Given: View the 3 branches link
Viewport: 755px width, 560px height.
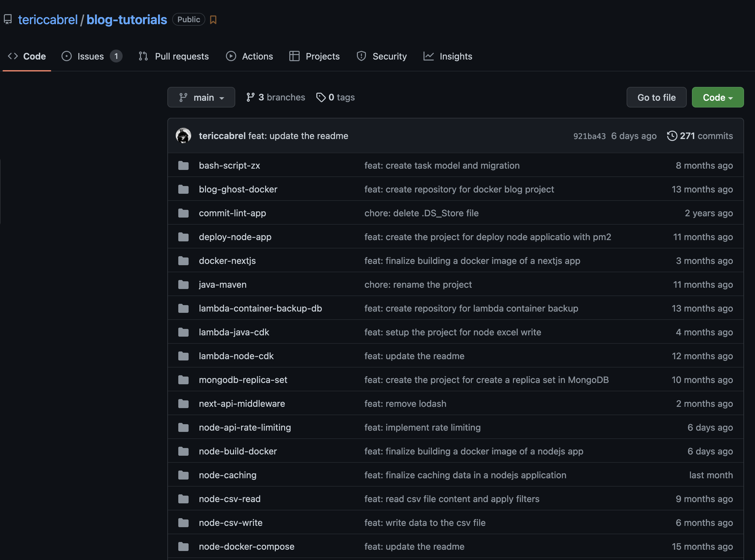Looking at the screenshot, I should coord(276,97).
